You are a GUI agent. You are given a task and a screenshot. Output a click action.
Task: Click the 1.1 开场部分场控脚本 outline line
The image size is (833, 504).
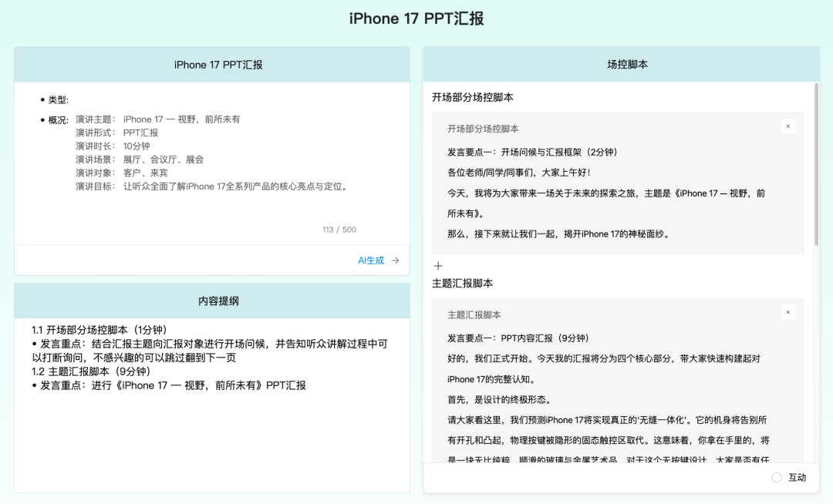tap(102, 330)
